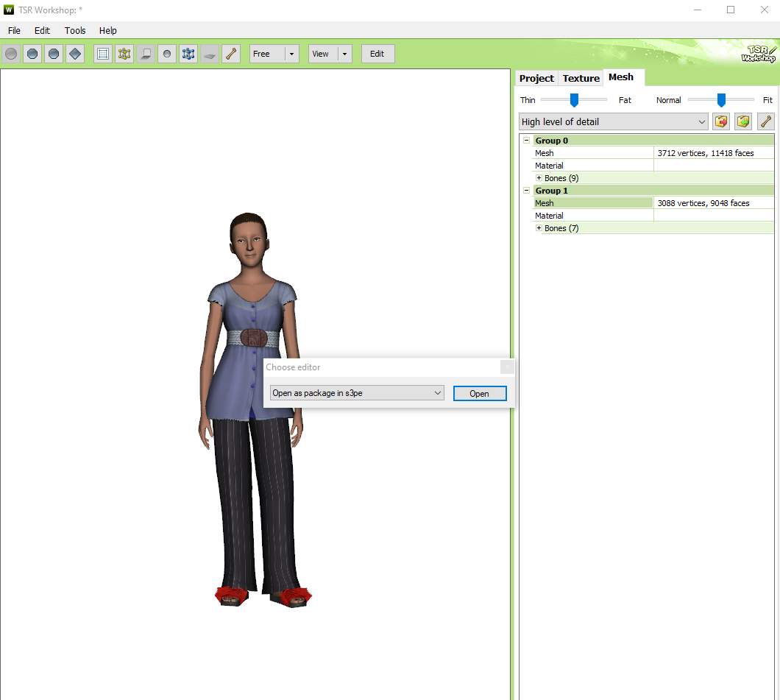Select the Group 1 Mesh row
780x700 pixels.
592,202
